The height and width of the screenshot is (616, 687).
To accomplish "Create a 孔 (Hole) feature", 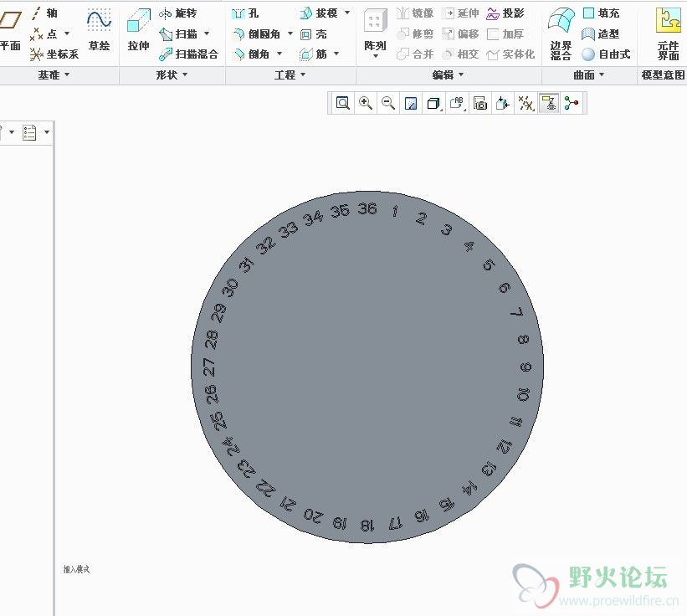I will click(245, 13).
